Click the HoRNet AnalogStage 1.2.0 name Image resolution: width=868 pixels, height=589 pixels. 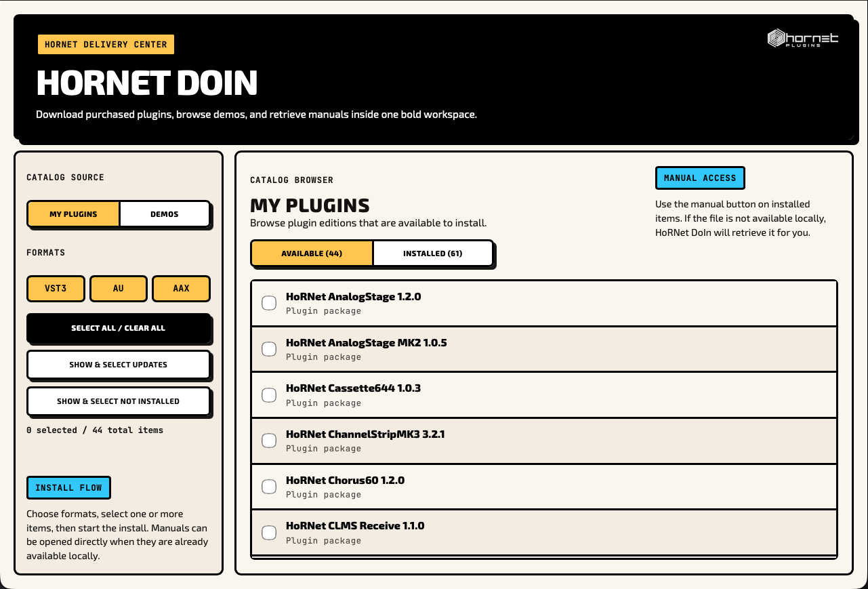353,297
